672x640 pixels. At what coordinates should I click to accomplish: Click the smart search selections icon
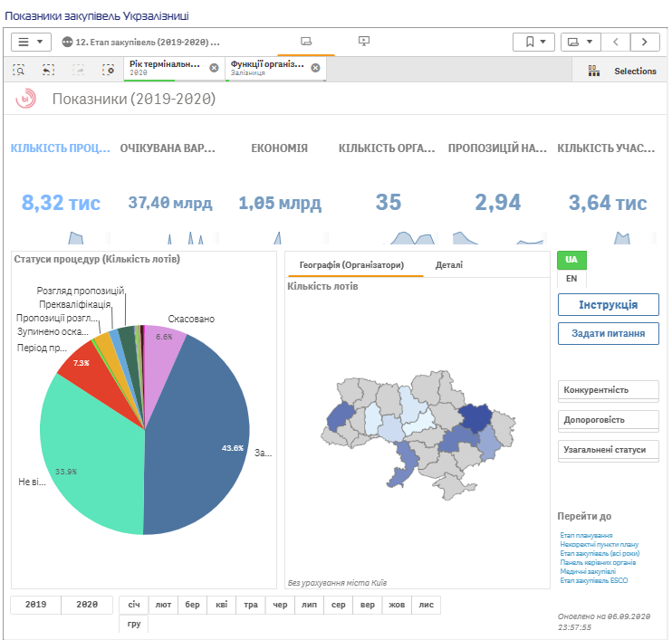point(19,70)
